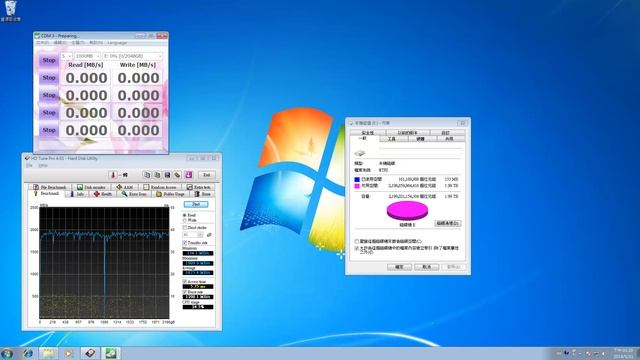The height and width of the screenshot is (360, 640).
Task: Switch to CrystalDiskMark green taskbar icon
Action: point(111,353)
